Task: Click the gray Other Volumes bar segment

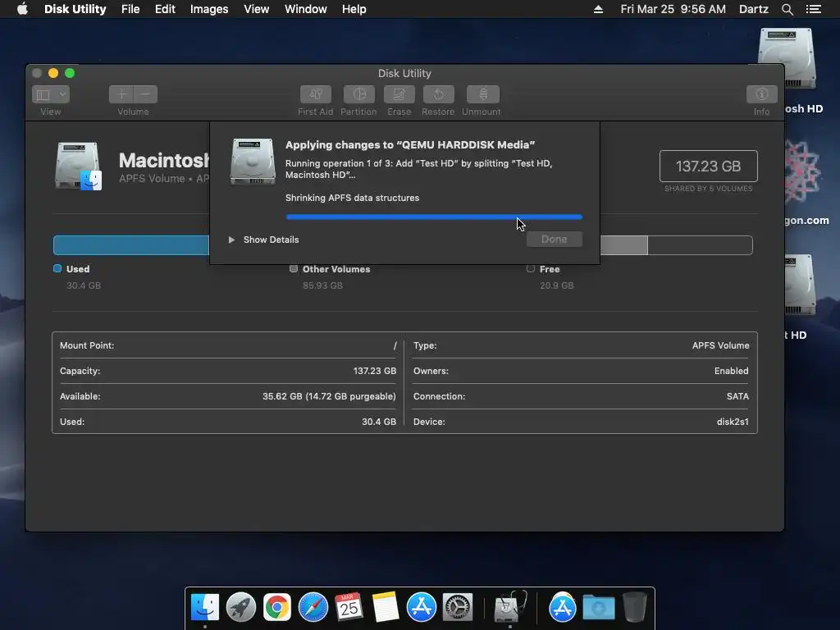Action: [623, 245]
